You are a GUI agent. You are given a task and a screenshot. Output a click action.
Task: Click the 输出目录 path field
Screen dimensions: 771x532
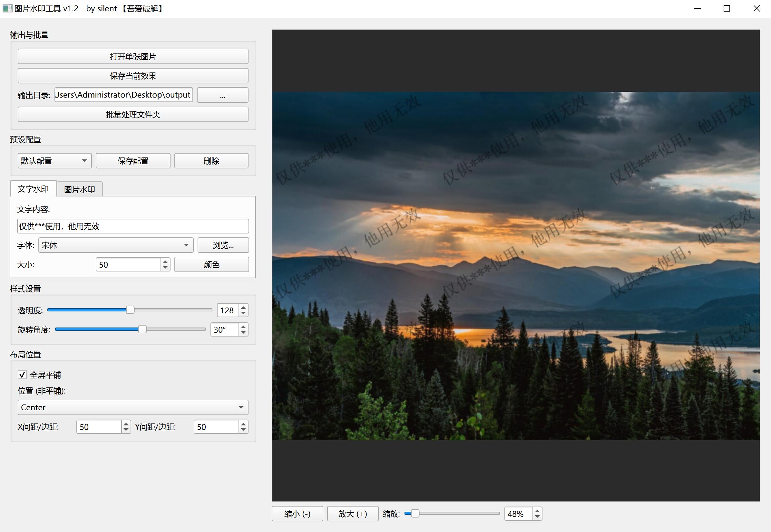coord(123,95)
